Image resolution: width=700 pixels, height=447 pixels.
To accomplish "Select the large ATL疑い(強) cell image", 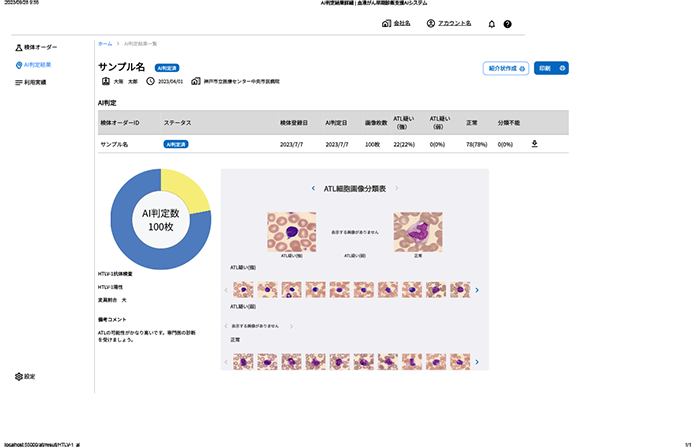I will tap(291, 231).
